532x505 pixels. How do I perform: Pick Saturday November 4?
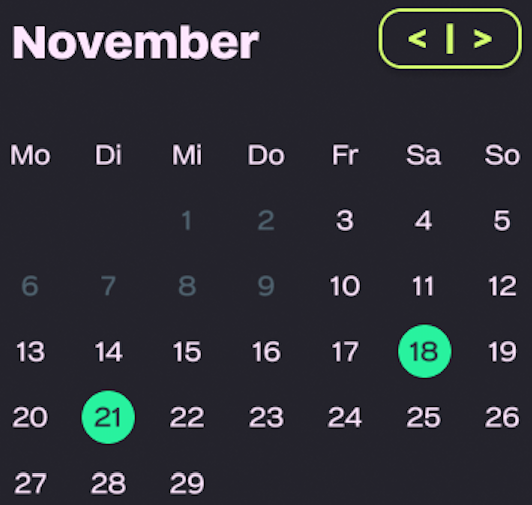click(424, 220)
